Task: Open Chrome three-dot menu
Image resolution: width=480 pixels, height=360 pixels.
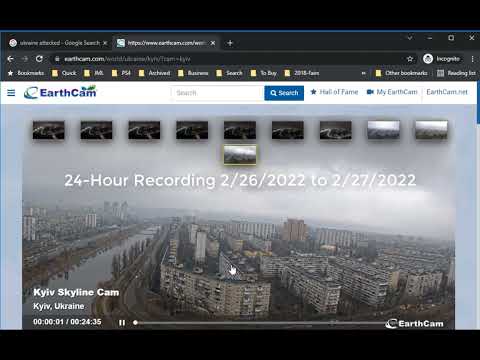Action: (472, 59)
